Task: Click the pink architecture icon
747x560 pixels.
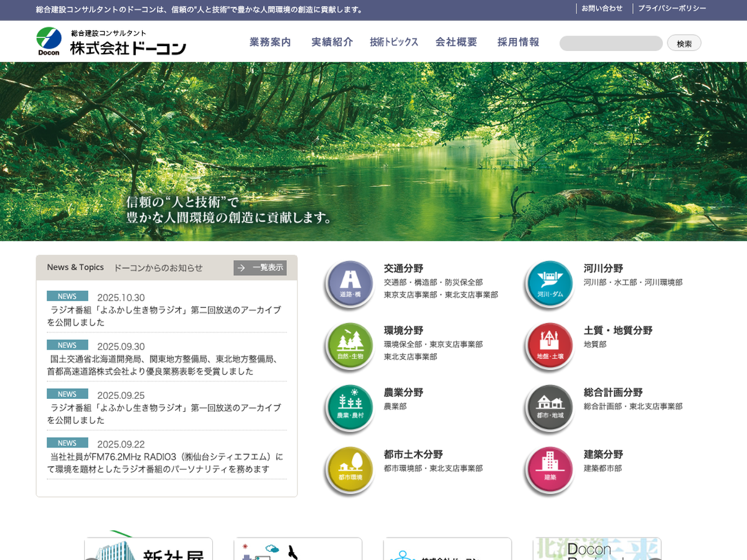Action: click(550, 470)
